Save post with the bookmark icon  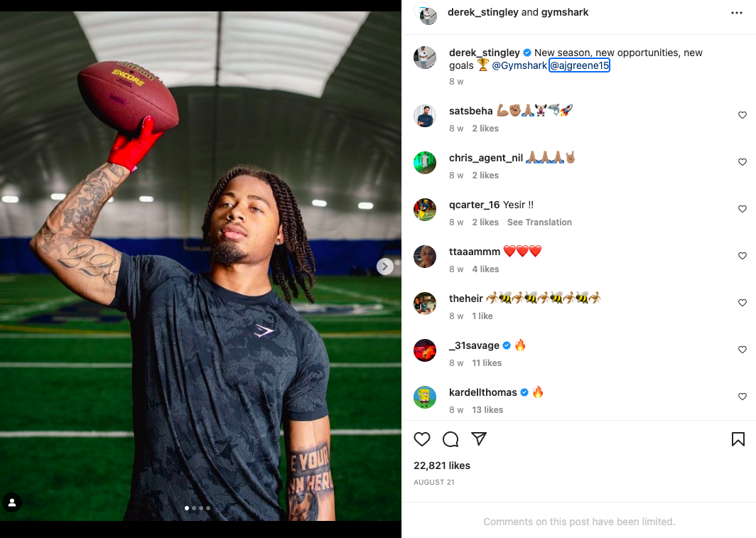coord(738,439)
